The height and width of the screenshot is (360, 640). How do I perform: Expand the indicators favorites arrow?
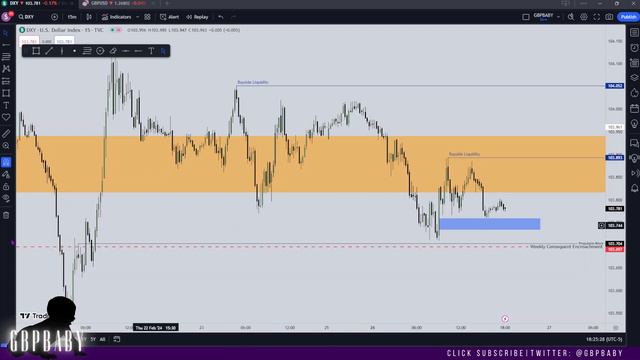138,17
